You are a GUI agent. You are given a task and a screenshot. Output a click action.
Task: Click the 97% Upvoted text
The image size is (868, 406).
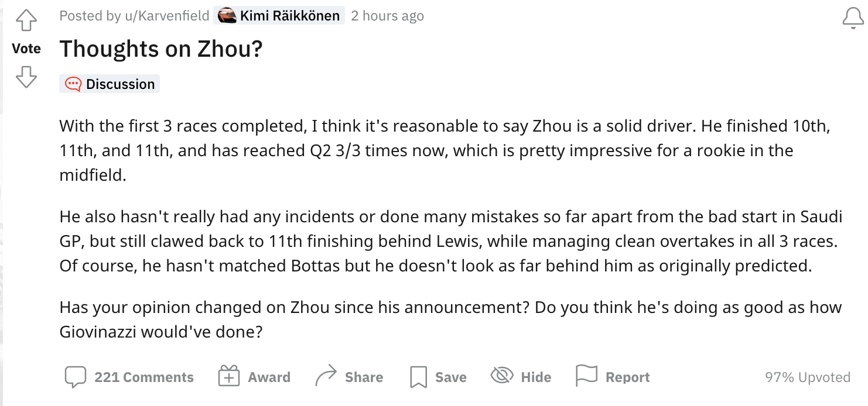[808, 377]
